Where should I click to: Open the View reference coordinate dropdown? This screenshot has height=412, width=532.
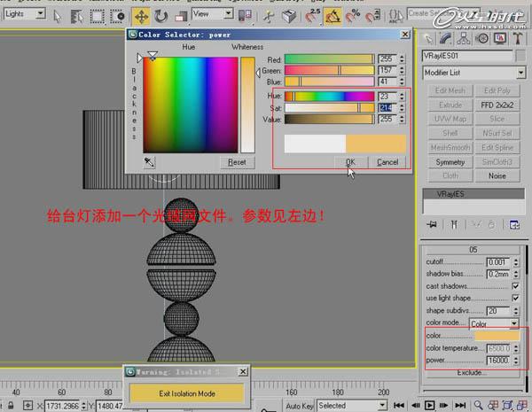(x=213, y=14)
